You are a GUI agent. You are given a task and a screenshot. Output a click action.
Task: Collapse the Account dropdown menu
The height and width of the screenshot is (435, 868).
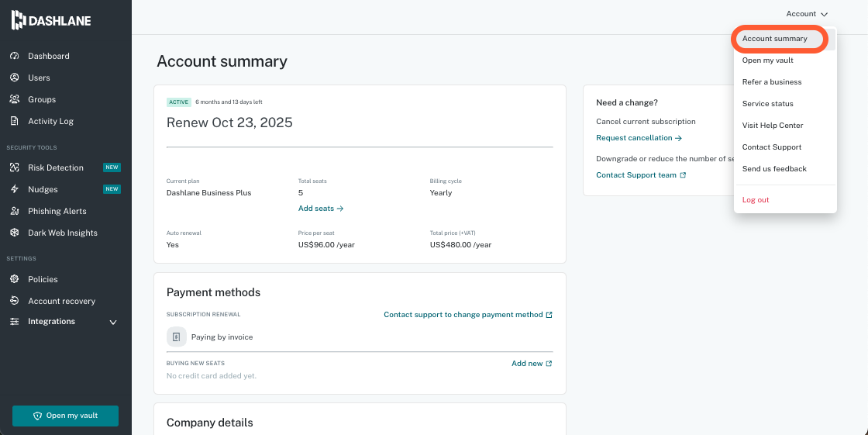click(807, 14)
